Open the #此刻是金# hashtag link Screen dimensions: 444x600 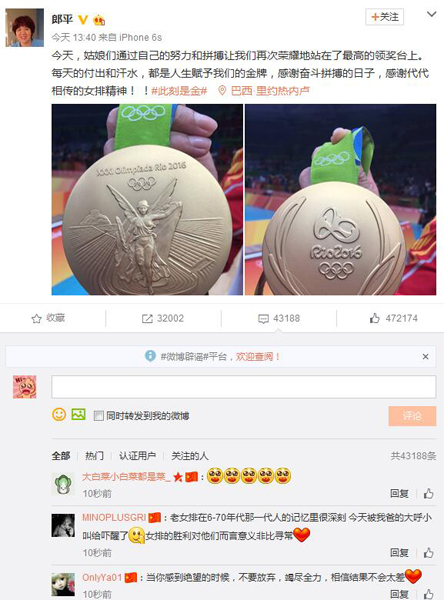pyautogui.click(x=179, y=91)
